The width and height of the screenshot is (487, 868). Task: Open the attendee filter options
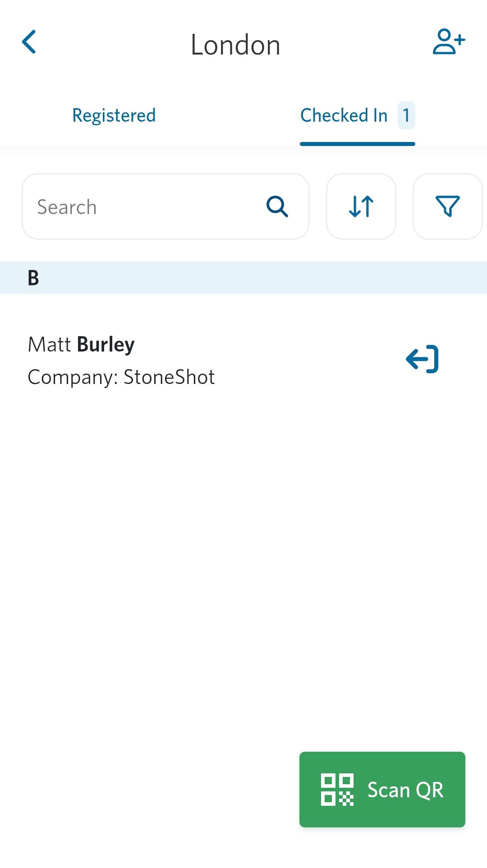[447, 206]
